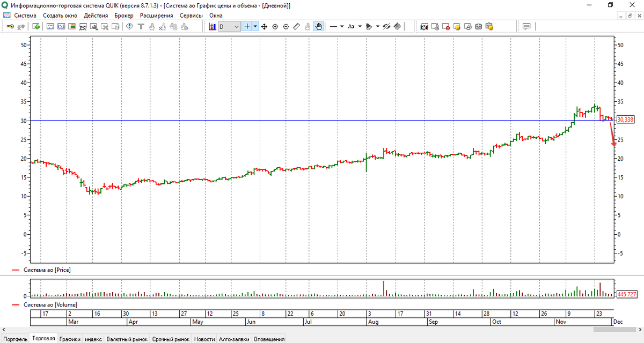
Task: Expand the crosshair cursor mode arrow
Action: point(255,26)
